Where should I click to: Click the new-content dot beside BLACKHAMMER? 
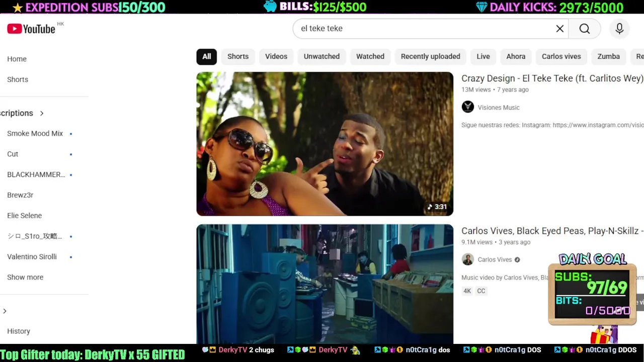tap(71, 175)
